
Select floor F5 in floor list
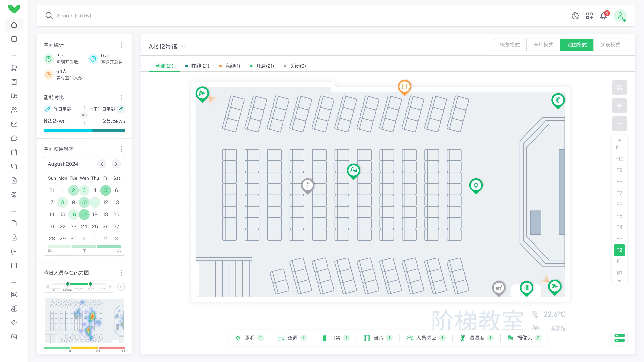coord(619,216)
